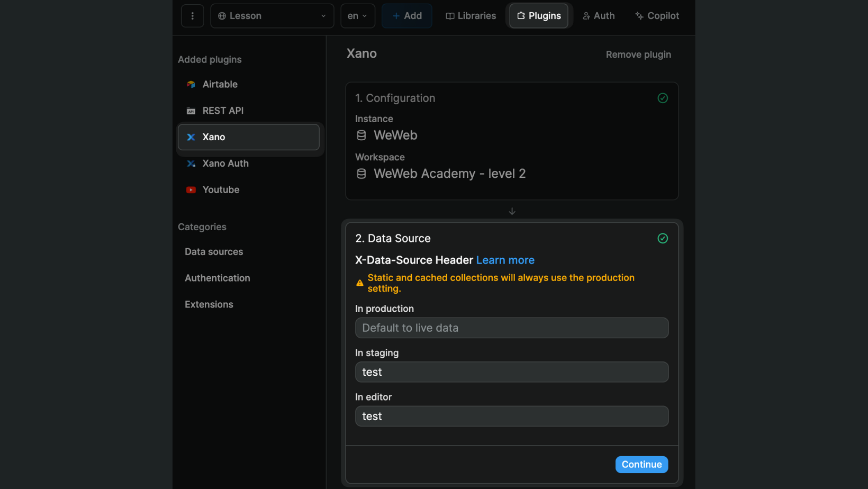Screen dimensions: 868x489
Task: Open the Copilot panel
Action: tap(657, 16)
